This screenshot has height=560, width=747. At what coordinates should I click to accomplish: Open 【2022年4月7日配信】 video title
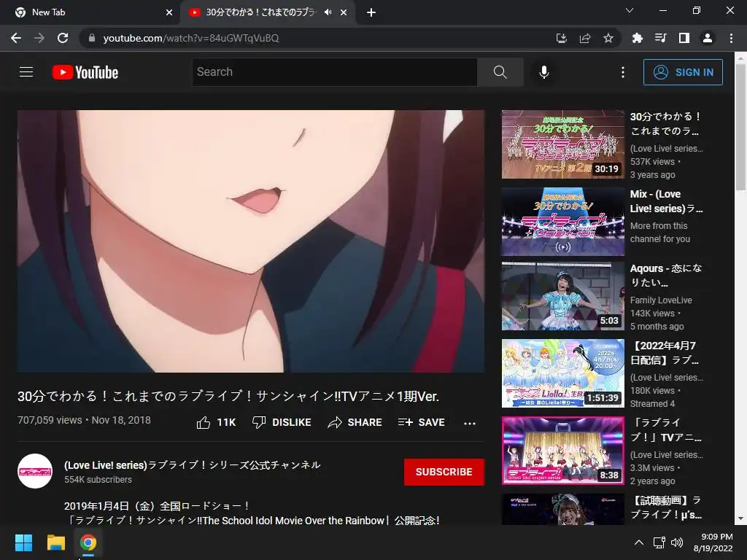[665, 353]
